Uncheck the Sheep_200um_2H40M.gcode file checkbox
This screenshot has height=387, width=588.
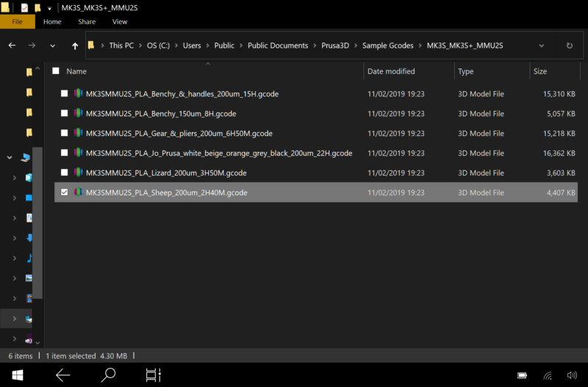click(65, 192)
